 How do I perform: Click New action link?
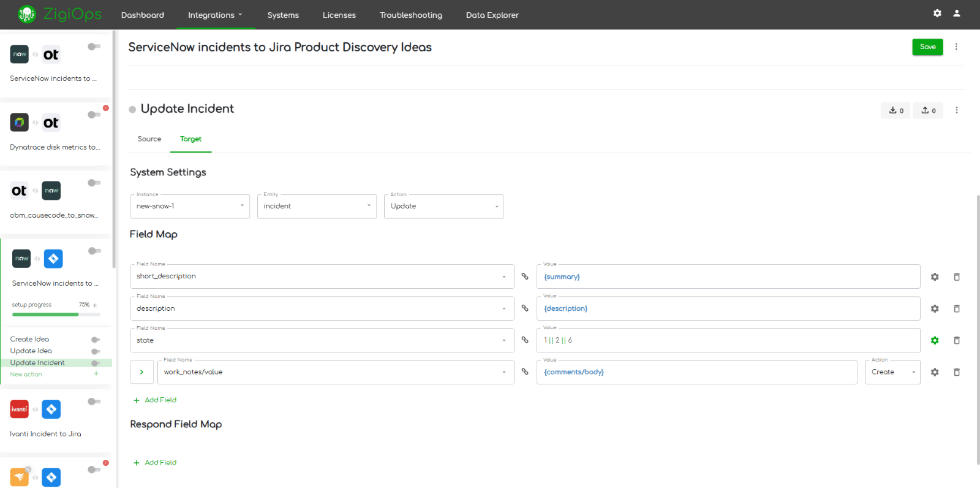(26, 374)
